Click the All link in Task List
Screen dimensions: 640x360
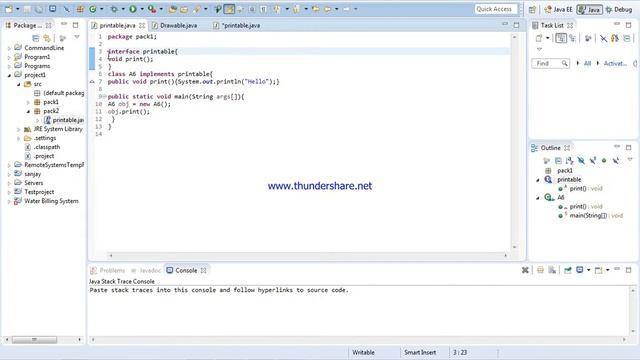[x=587, y=63]
